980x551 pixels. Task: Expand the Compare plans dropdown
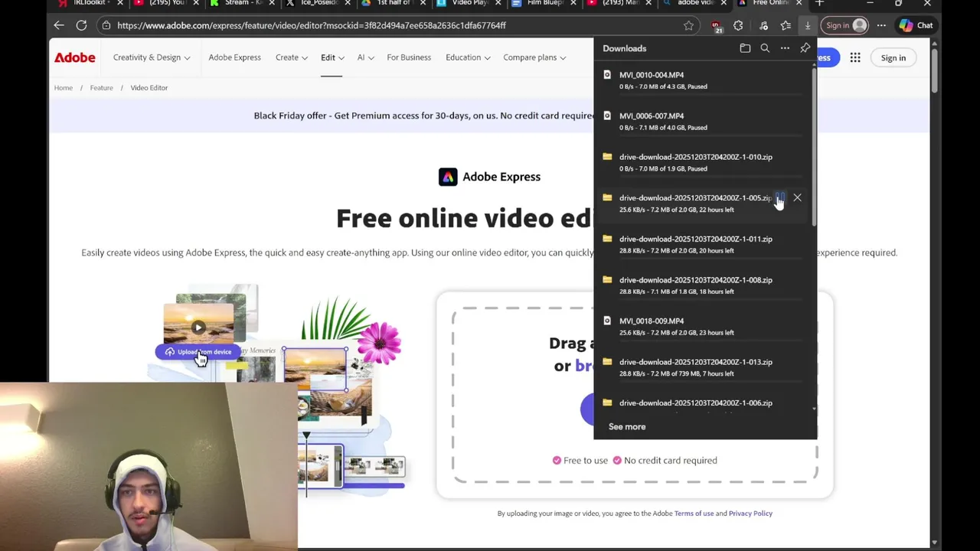click(x=534, y=57)
